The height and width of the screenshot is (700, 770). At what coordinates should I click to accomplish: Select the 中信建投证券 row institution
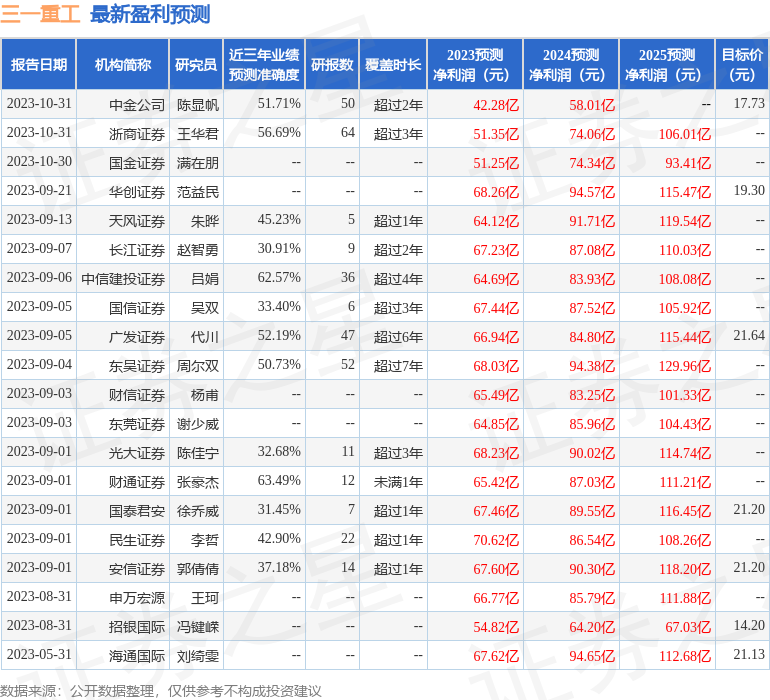pyautogui.click(x=123, y=279)
